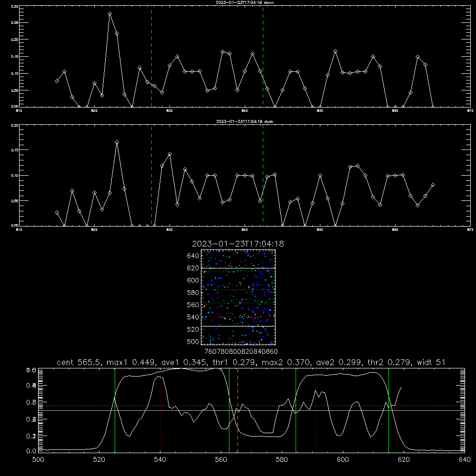The height and width of the screenshot is (476, 476).
Task: Click the upper white horizontal line in the image
Action: pyautogui.click(x=238, y=268)
